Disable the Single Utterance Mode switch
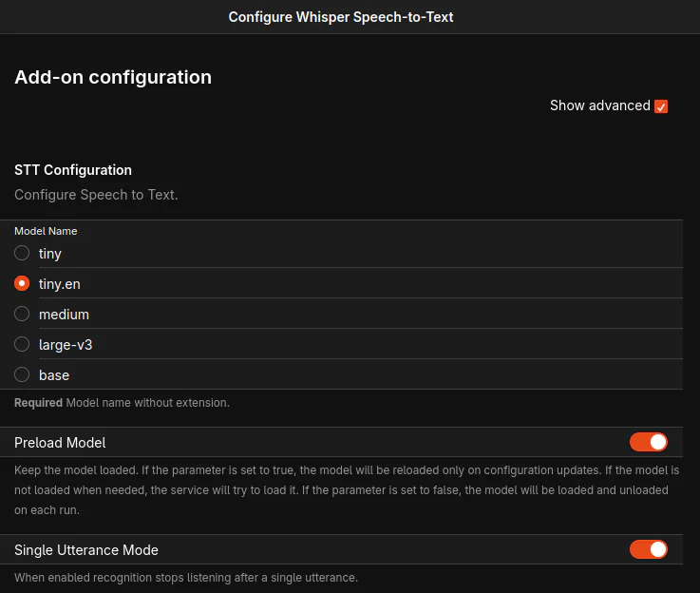Screen dimensions: 700x593 [649, 549]
